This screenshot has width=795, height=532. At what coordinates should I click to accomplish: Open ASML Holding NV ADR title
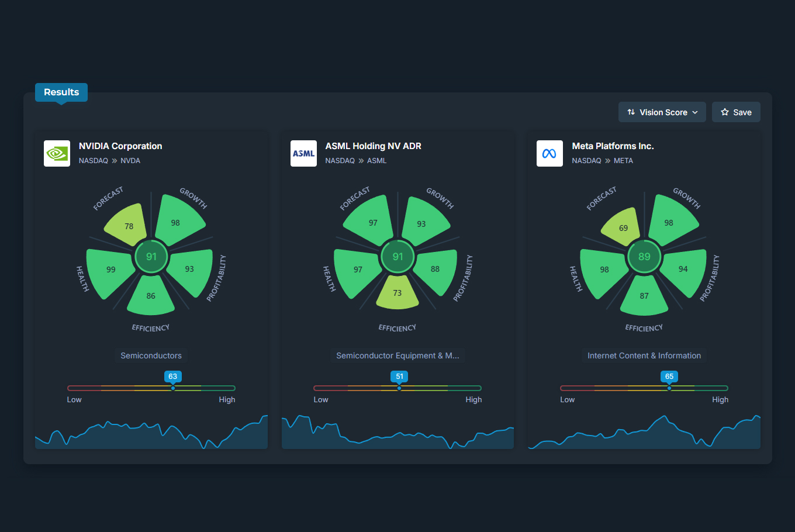tap(373, 146)
